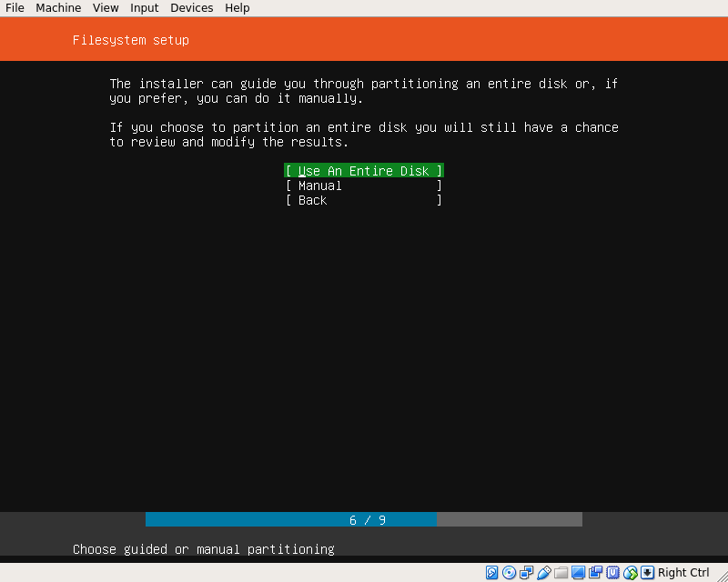Select the Use An Entire Disk option

tap(363, 171)
